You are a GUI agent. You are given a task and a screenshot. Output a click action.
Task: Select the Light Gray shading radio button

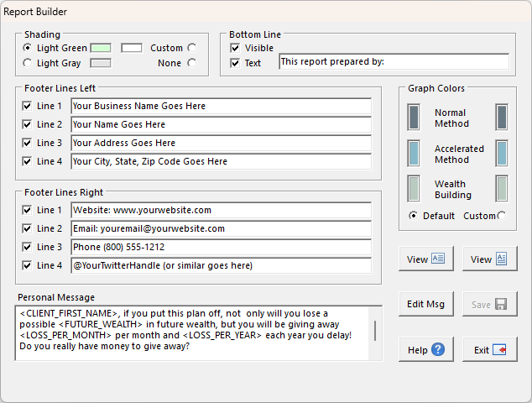point(28,63)
